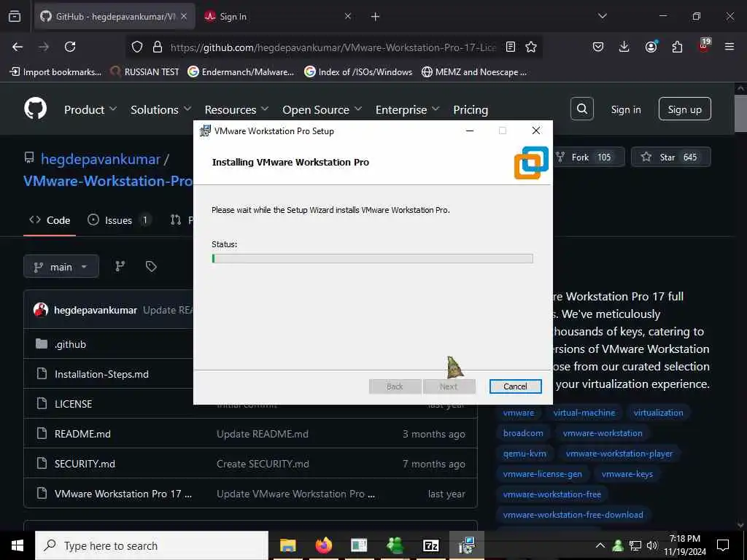Click GitHub Sign in link
The image size is (747, 560).
pyautogui.click(x=625, y=109)
